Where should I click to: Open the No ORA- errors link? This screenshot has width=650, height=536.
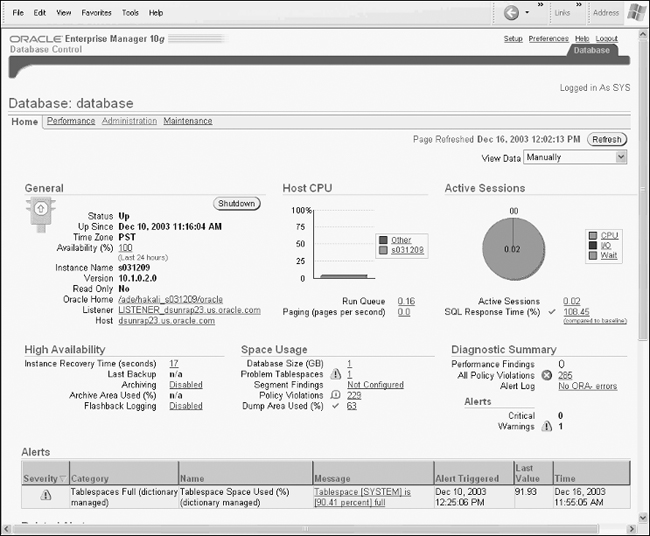(587, 386)
